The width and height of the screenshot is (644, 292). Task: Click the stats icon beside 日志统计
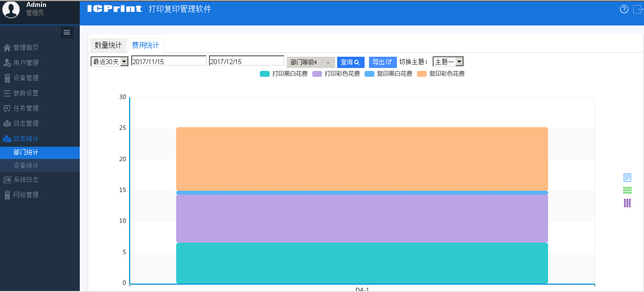7,138
